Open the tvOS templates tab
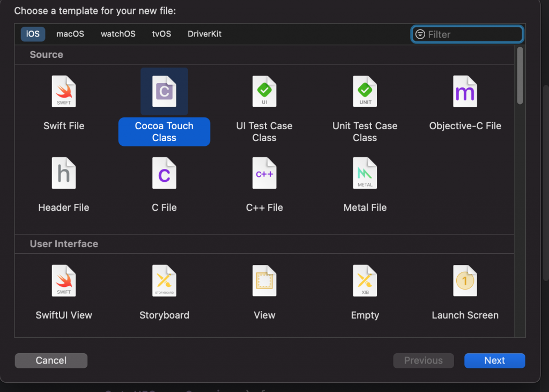Viewport: 549px width, 392px height. pyautogui.click(x=161, y=34)
